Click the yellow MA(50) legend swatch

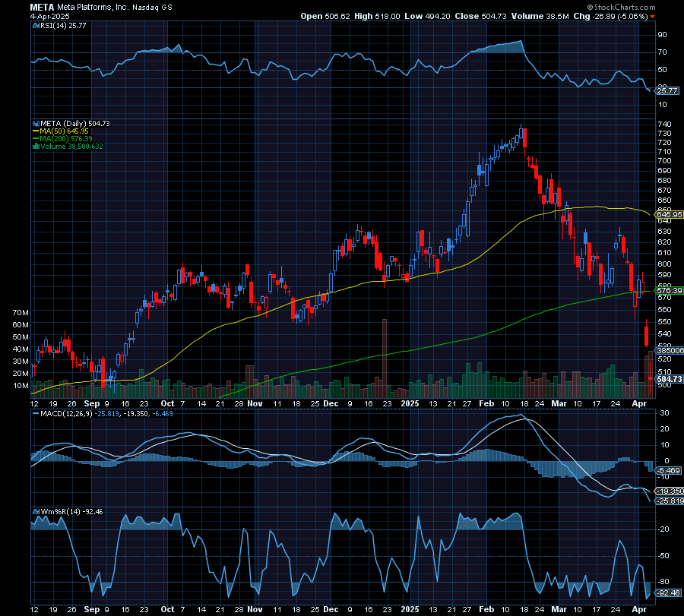[x=36, y=131]
